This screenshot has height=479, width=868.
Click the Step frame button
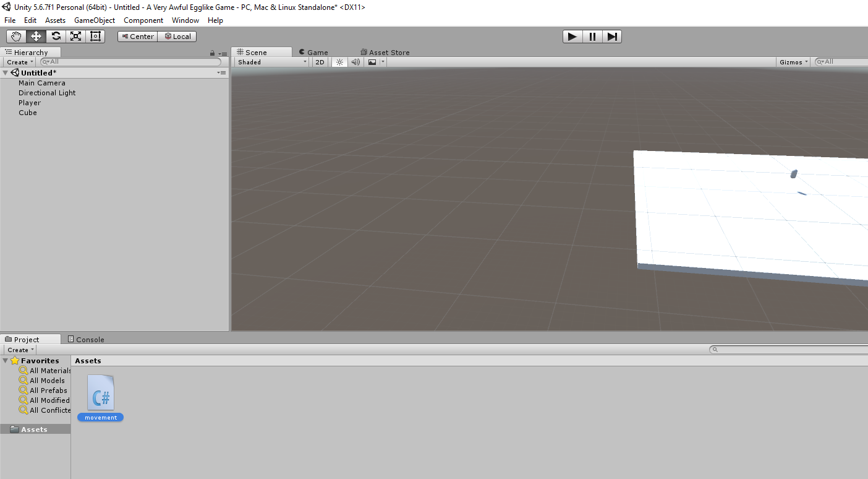(x=611, y=37)
